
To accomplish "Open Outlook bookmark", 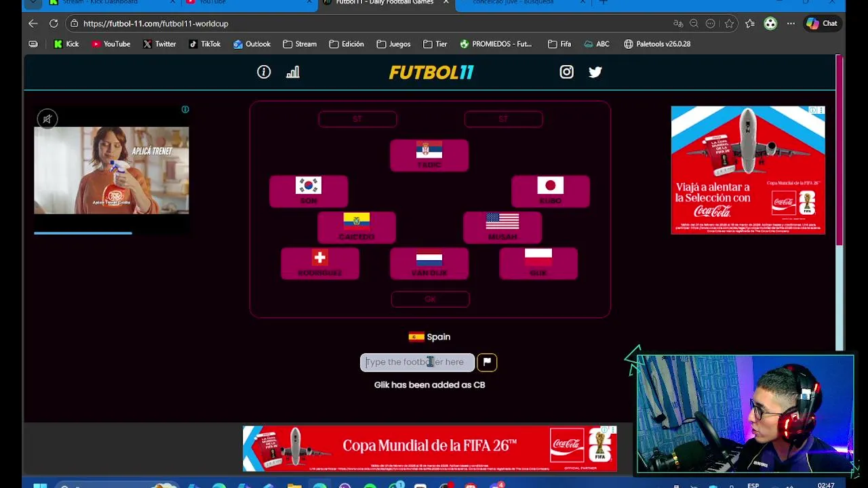I will tap(252, 44).
